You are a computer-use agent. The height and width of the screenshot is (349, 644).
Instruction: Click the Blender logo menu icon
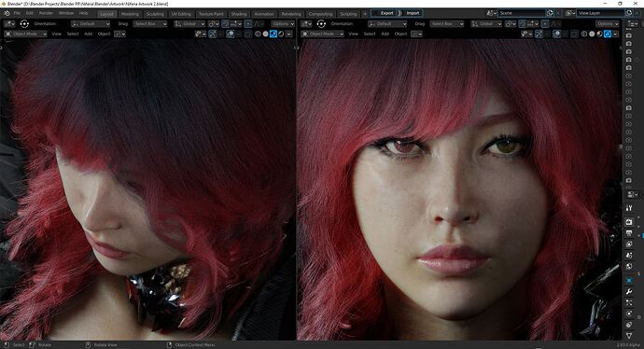7,13
